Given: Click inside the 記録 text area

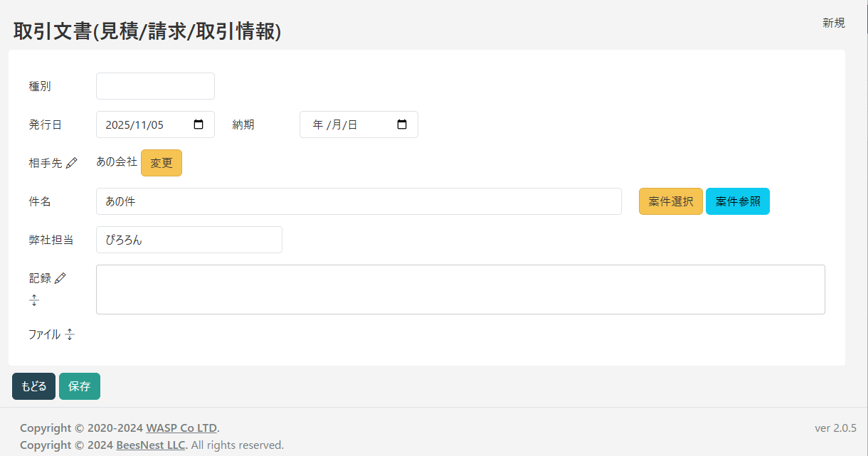Looking at the screenshot, I should [x=460, y=290].
